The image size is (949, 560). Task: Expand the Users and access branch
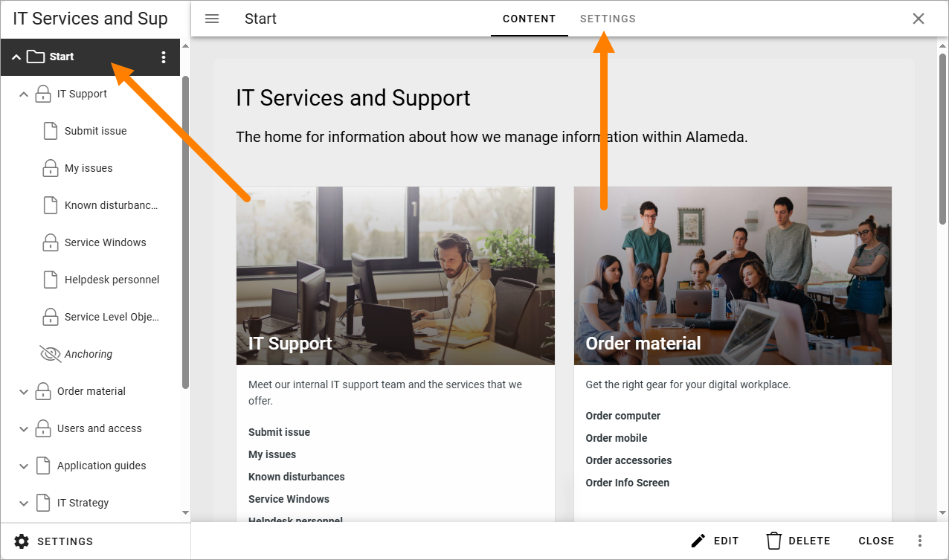24,429
